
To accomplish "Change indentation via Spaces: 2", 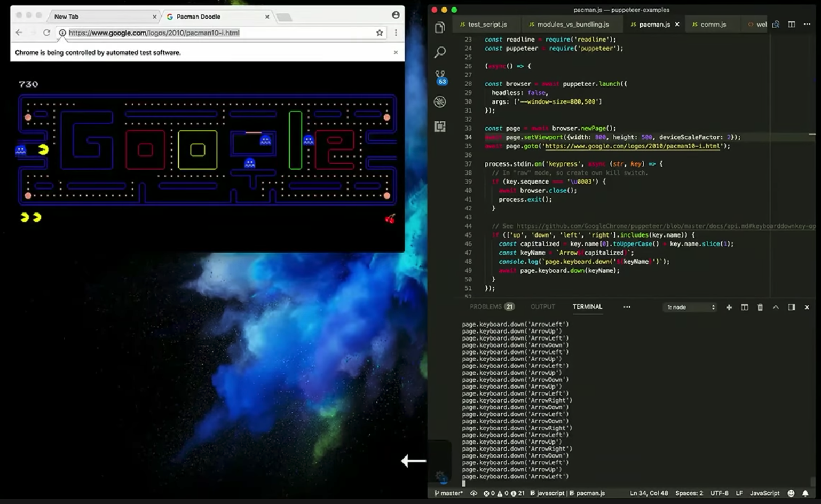I will [689, 493].
